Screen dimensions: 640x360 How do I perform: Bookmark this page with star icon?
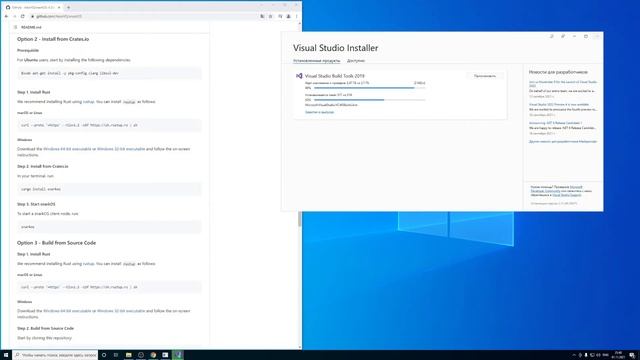[270, 16]
